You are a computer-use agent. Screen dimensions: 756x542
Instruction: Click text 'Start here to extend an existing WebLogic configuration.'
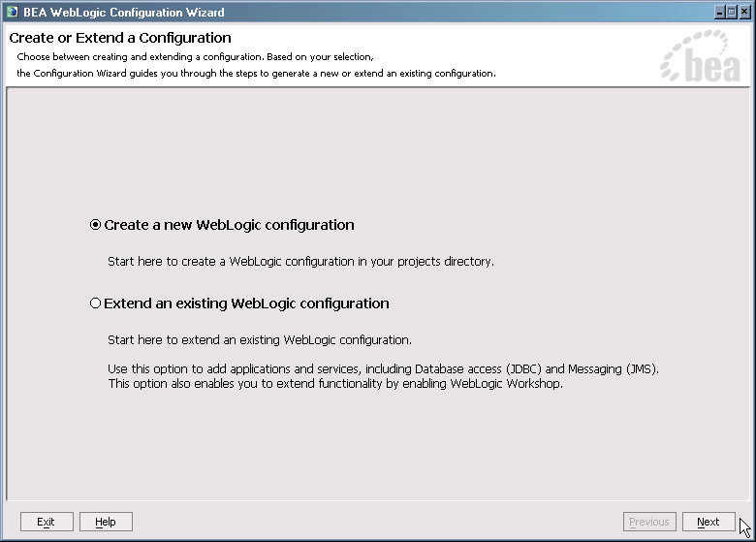tap(260, 340)
